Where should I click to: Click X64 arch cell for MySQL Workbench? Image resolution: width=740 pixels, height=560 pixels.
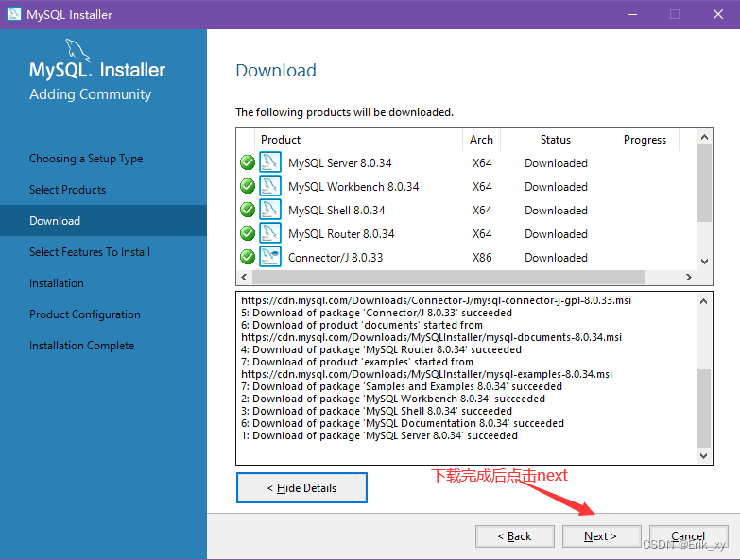point(482,187)
